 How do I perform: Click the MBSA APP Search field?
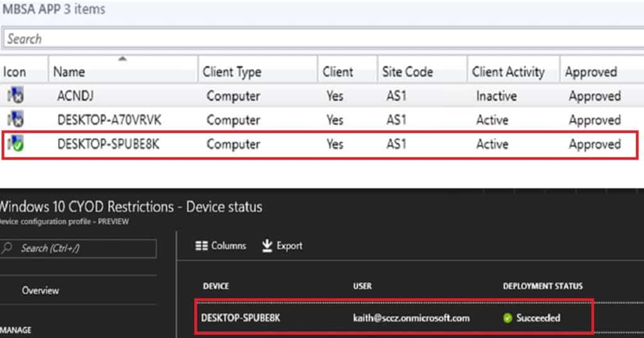[314, 39]
